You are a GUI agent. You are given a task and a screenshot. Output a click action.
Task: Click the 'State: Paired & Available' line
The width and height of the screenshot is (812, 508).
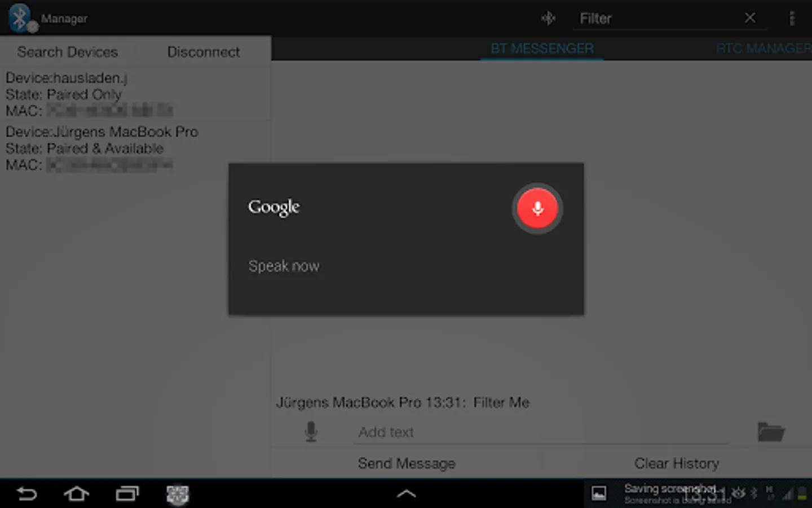(x=85, y=148)
